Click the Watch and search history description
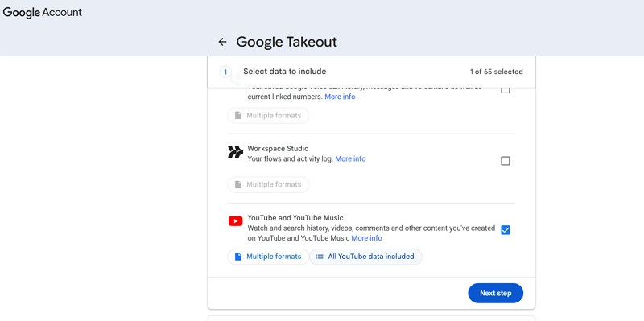This screenshot has width=644, height=321. [x=371, y=233]
